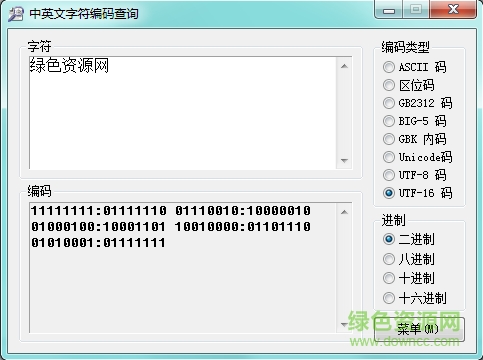Click up arrow of 编码 box scrollbar

click(344, 212)
